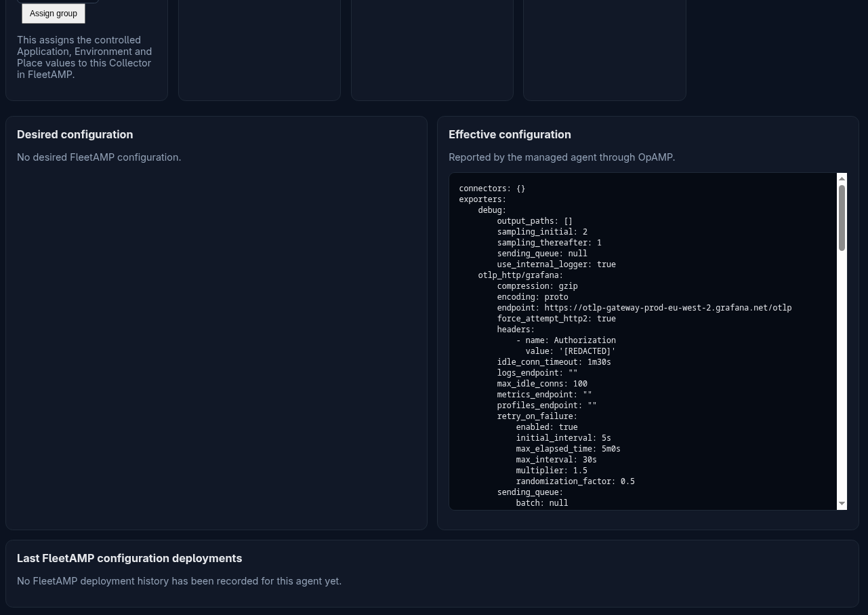Select the 'Desired configuration' heading
868x615 pixels.
pyautogui.click(x=75, y=134)
